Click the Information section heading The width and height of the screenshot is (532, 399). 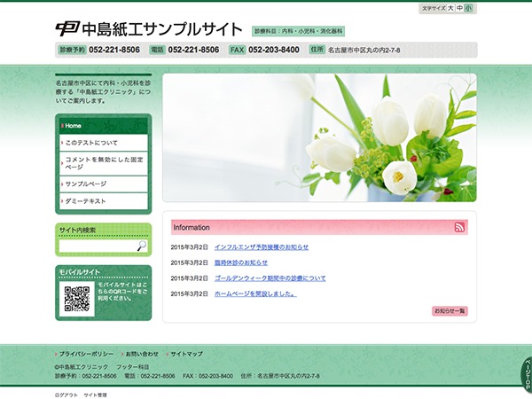tap(192, 227)
